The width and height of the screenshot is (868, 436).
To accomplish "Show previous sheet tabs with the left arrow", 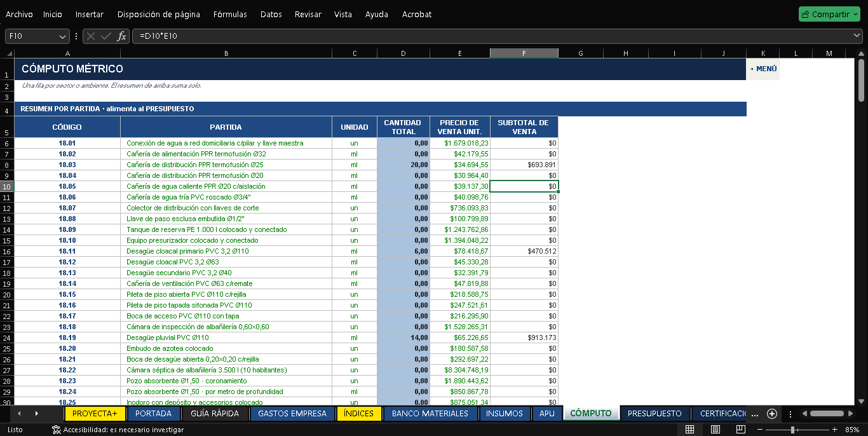I will click(x=19, y=414).
